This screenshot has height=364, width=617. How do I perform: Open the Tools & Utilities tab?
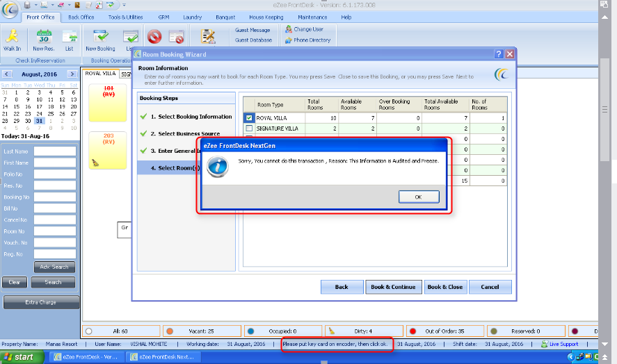125,17
